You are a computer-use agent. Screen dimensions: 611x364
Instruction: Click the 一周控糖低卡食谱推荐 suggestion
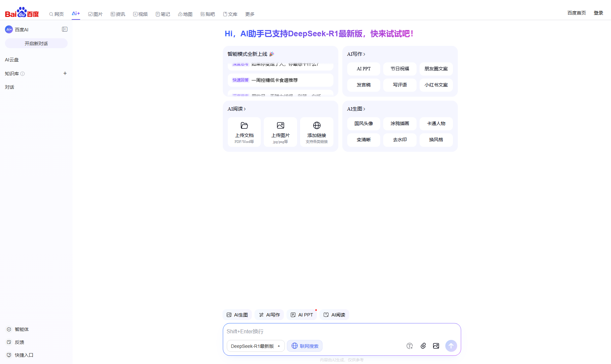pyautogui.click(x=281, y=80)
